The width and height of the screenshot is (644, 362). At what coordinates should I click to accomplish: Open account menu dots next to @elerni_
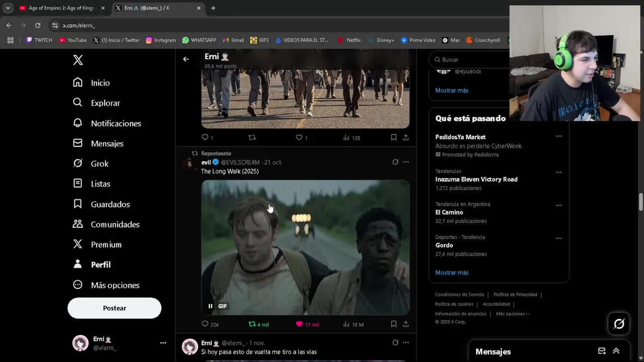(163, 343)
